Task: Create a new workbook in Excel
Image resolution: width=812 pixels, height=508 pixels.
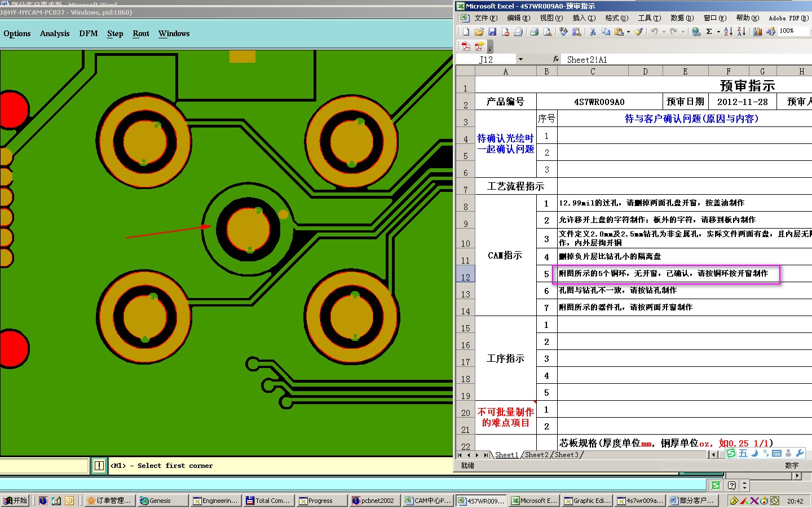Action: point(466,32)
